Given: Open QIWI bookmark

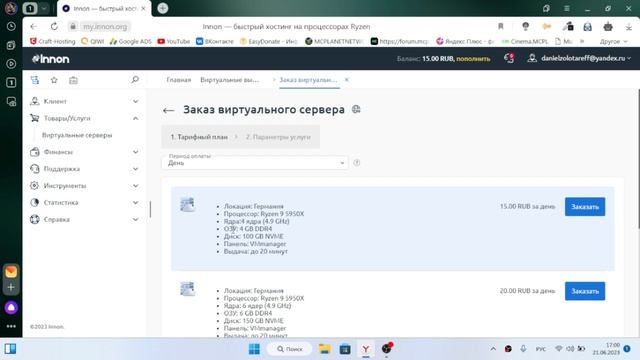Looking at the screenshot, I should 93,41.
